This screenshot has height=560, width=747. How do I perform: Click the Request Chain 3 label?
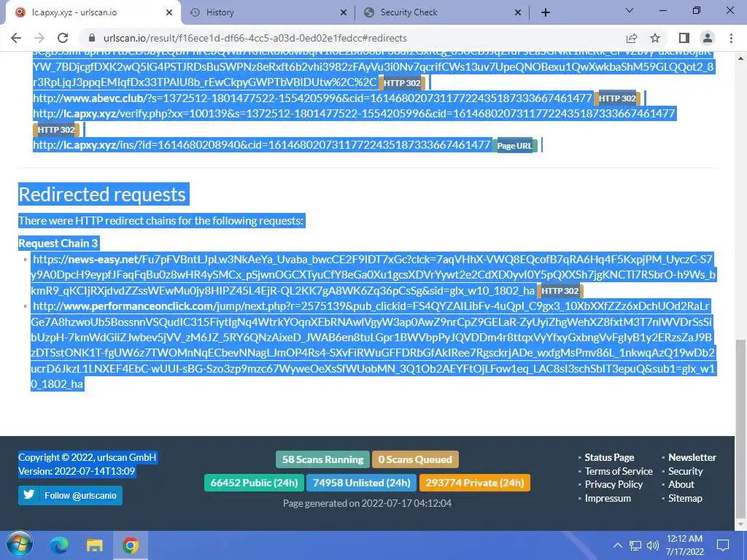58,244
